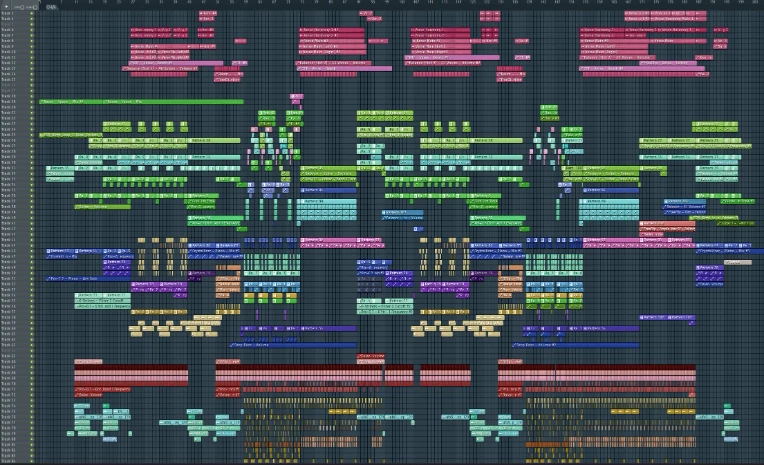
Task: Mute Track 6 with its green dot
Action: [x=32, y=30]
